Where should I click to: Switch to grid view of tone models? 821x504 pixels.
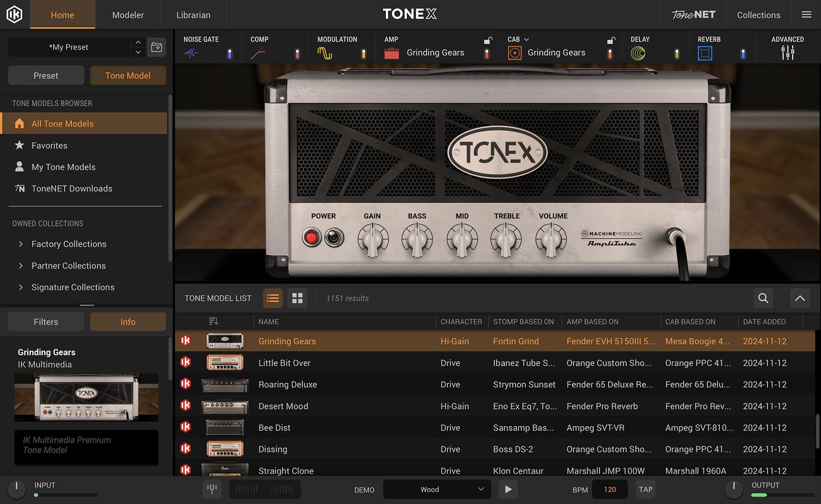(298, 298)
